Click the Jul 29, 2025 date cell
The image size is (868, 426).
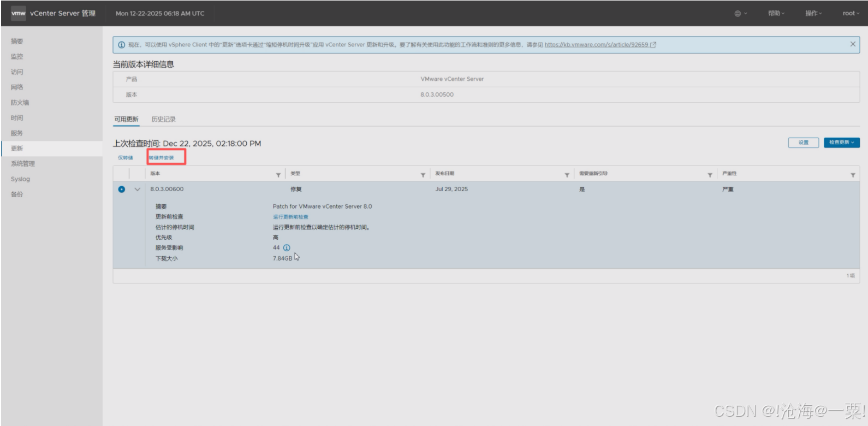click(451, 189)
